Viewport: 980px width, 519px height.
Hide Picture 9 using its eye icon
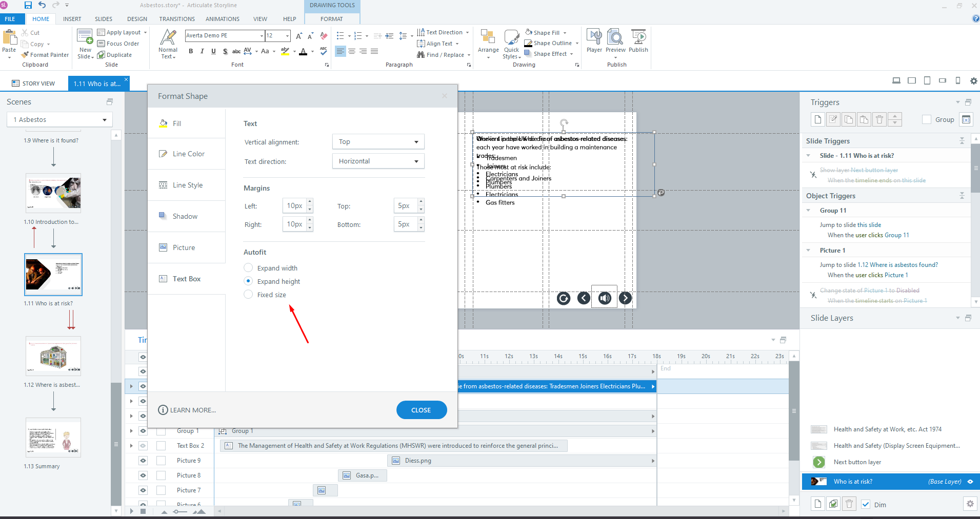143,461
